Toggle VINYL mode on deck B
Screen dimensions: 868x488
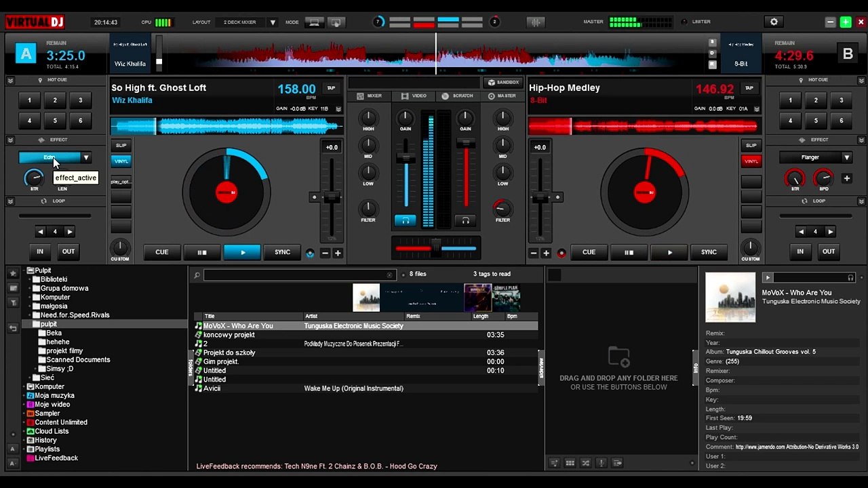[x=751, y=161]
